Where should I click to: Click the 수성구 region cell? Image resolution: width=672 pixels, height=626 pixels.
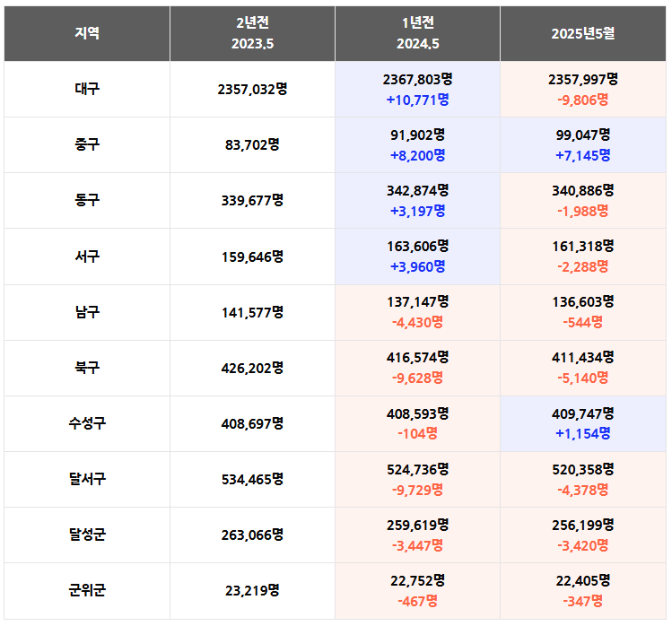(87, 423)
